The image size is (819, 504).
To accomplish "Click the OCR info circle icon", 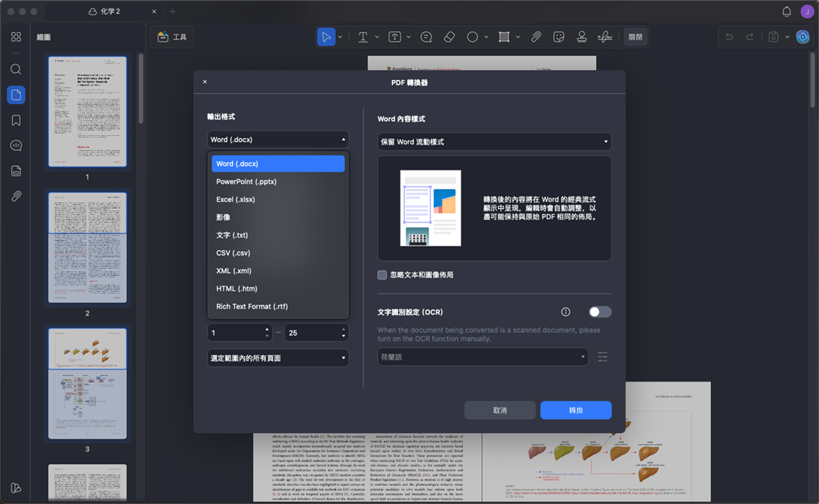I will (x=566, y=312).
